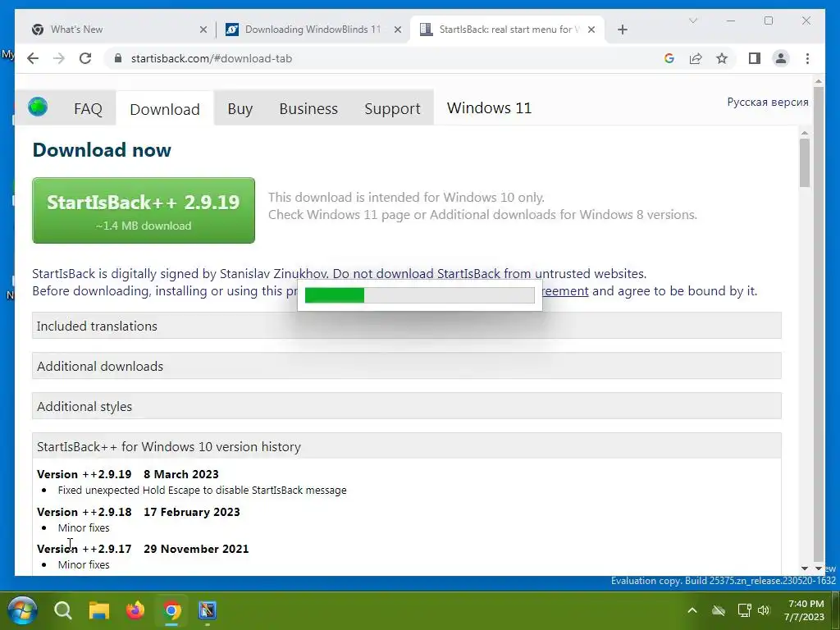Open the Windows 11 site tab
The width and height of the screenshot is (840, 630).
click(489, 108)
